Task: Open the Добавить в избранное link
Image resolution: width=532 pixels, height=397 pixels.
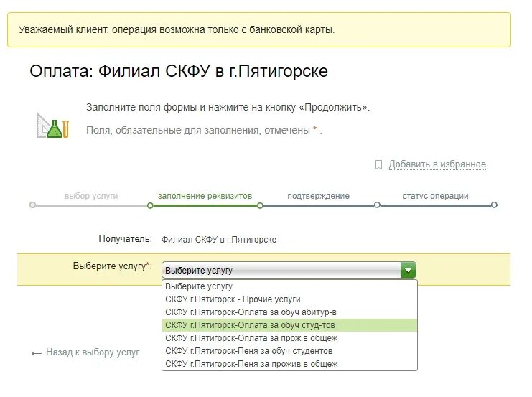Action: coord(437,164)
